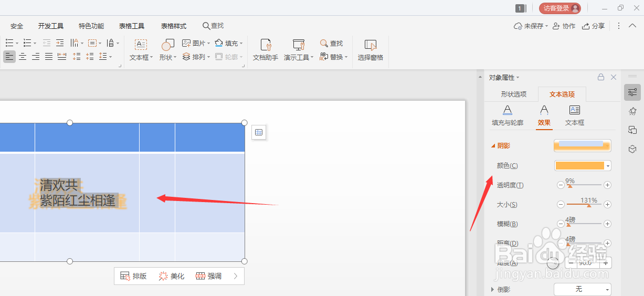Click the animation star sidebar icon
Viewport: 644px width, 296px height.
(632, 111)
